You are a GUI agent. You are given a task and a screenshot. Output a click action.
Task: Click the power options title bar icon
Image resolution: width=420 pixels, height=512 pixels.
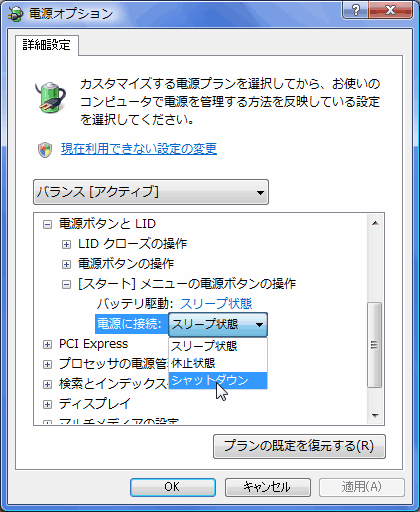point(16,14)
